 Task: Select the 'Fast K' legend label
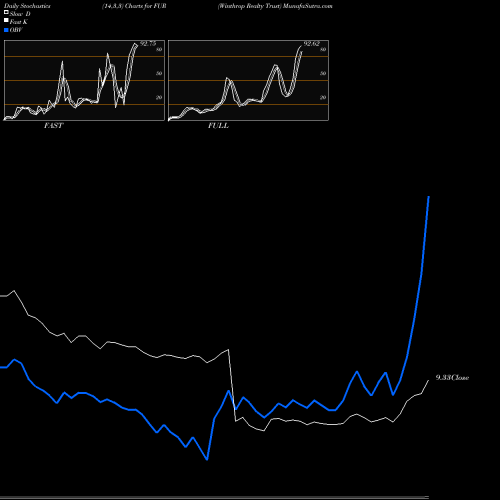(19, 22)
